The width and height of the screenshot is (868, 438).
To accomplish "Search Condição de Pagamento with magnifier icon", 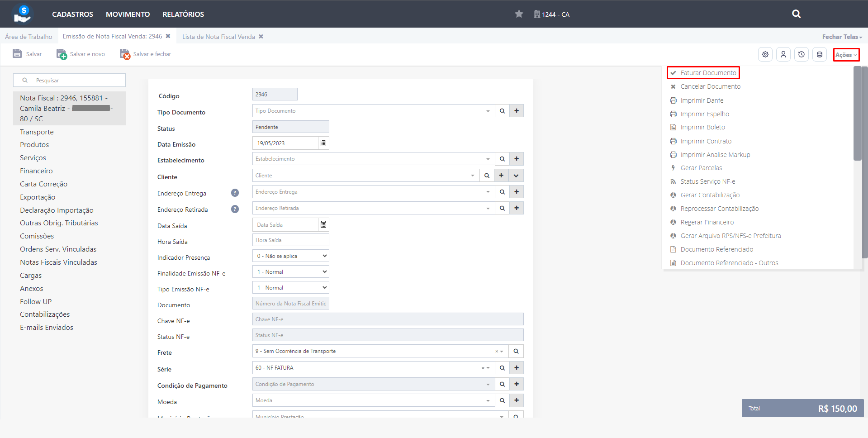I will click(502, 384).
